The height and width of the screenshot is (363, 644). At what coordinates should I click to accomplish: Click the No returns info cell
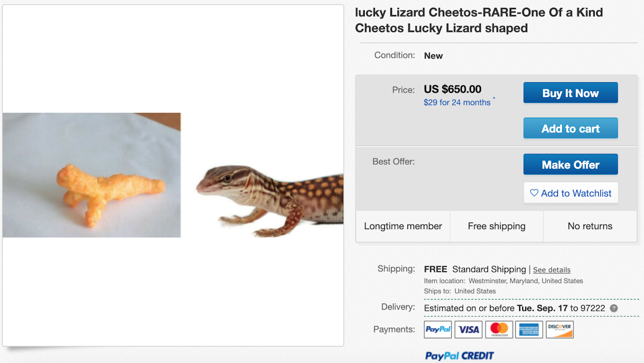tap(590, 226)
